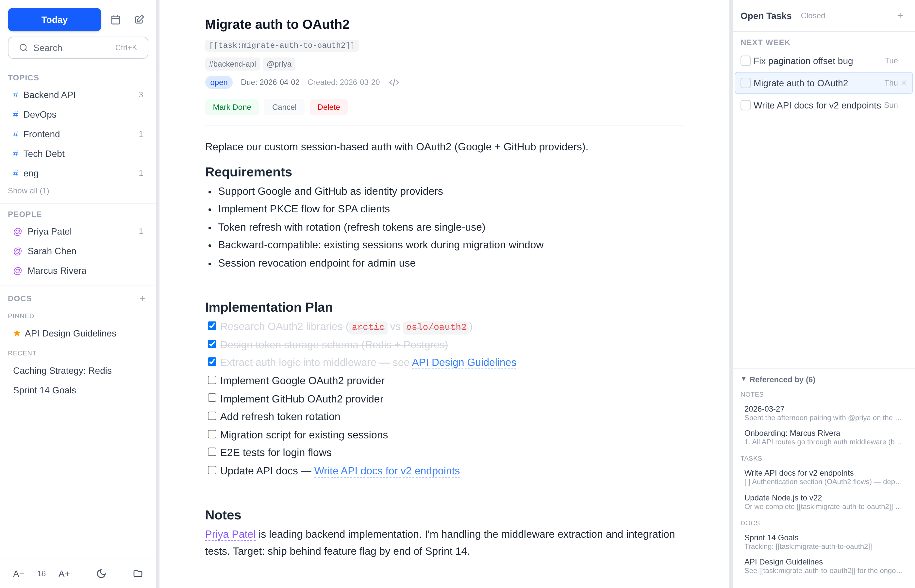
Task: Open folder icon in bottom bar
Action: point(138,574)
